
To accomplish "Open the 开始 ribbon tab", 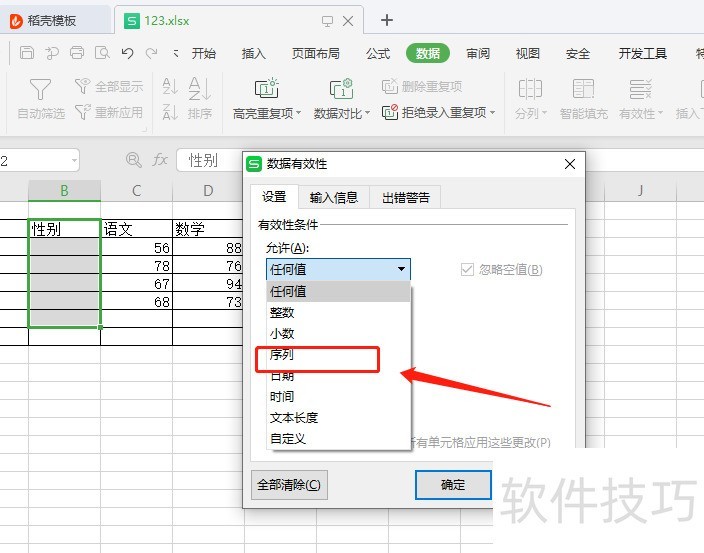I will coord(203,53).
